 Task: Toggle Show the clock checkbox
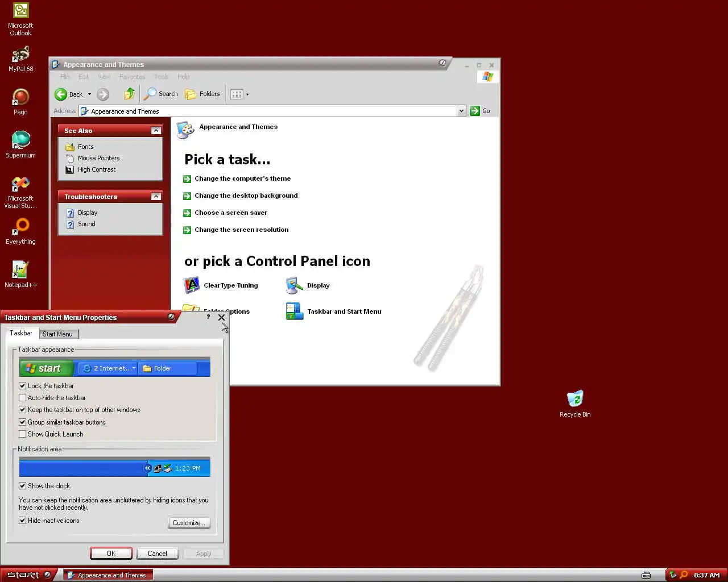tap(23, 486)
